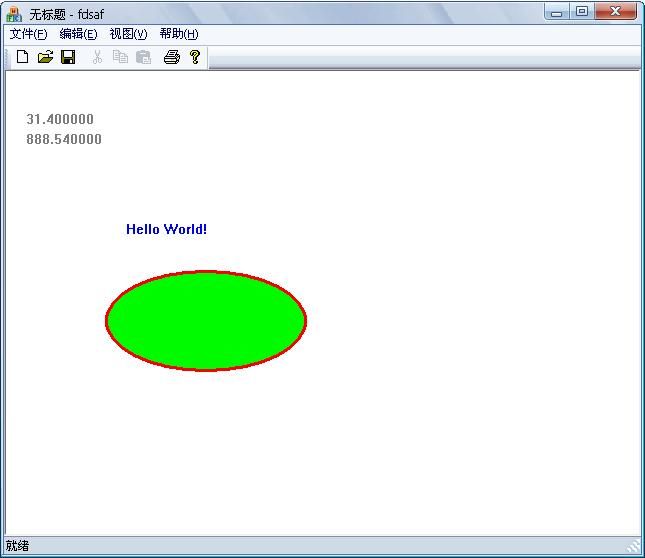The width and height of the screenshot is (645, 558).
Task: Click the Paste clipboard icon
Action: (143, 57)
